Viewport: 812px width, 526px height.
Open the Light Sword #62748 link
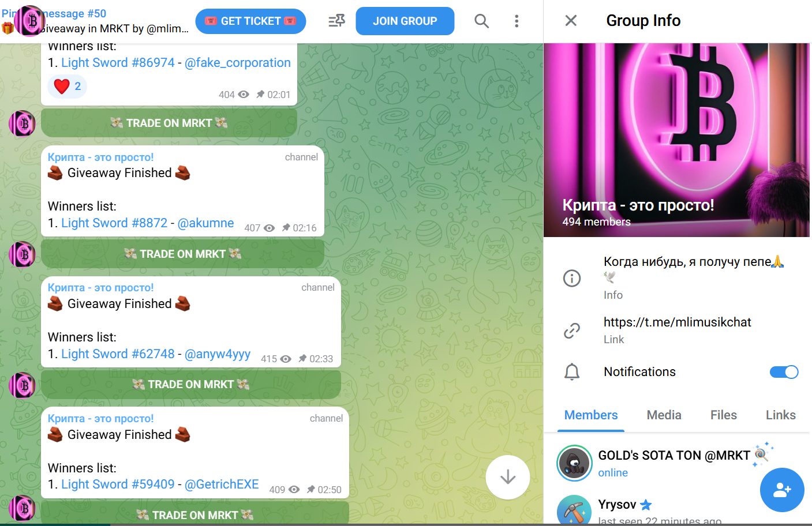click(x=118, y=354)
